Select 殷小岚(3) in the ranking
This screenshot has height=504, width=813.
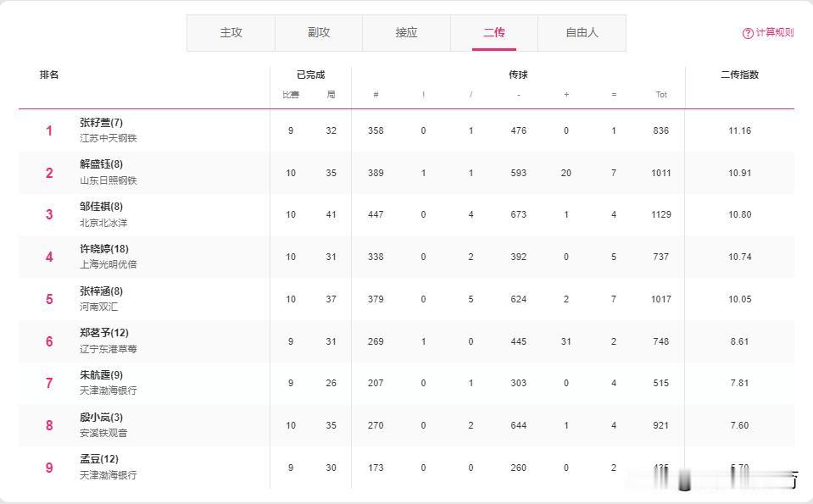tap(102, 418)
